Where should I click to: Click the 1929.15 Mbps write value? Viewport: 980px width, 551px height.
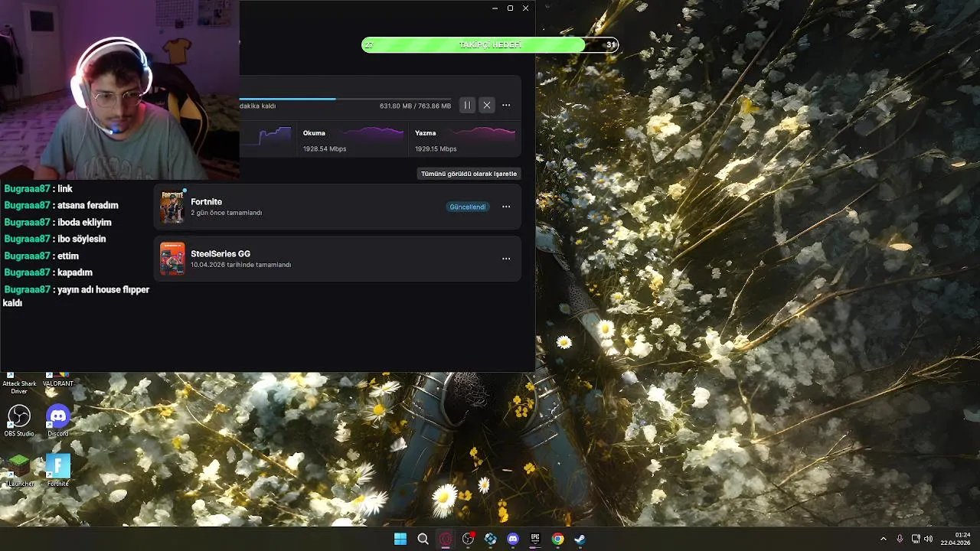click(x=436, y=149)
